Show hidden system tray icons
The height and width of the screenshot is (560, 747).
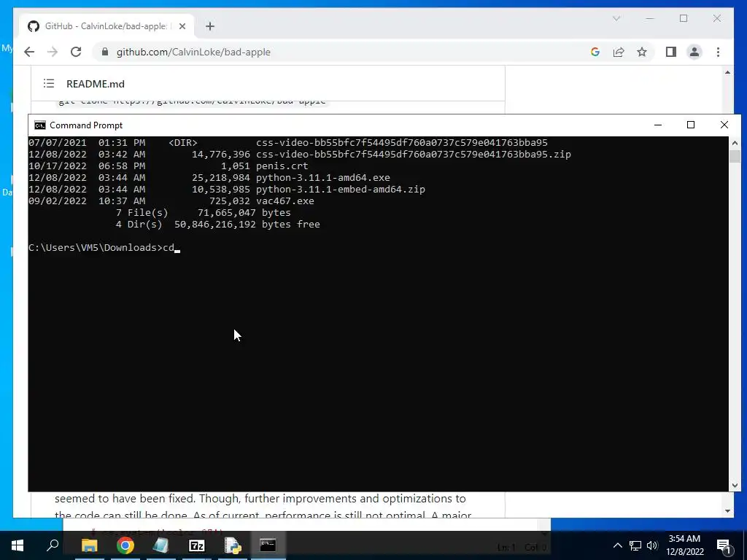coord(617,545)
